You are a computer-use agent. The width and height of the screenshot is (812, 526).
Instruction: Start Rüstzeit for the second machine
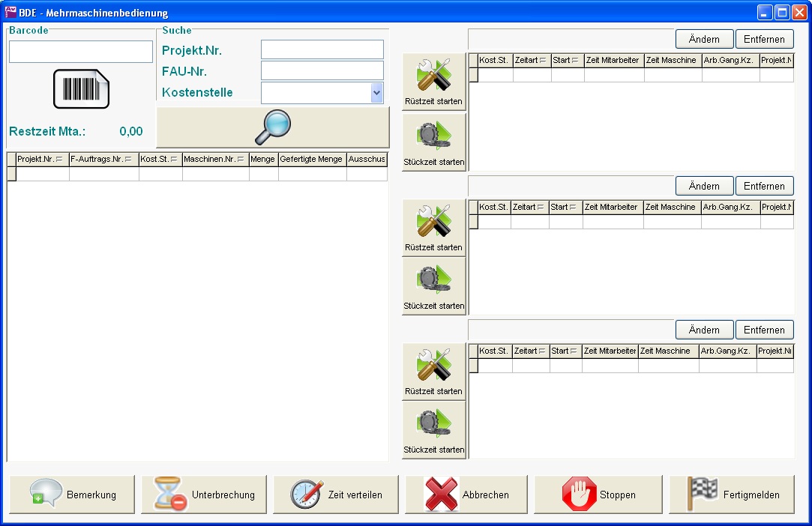tap(433, 228)
